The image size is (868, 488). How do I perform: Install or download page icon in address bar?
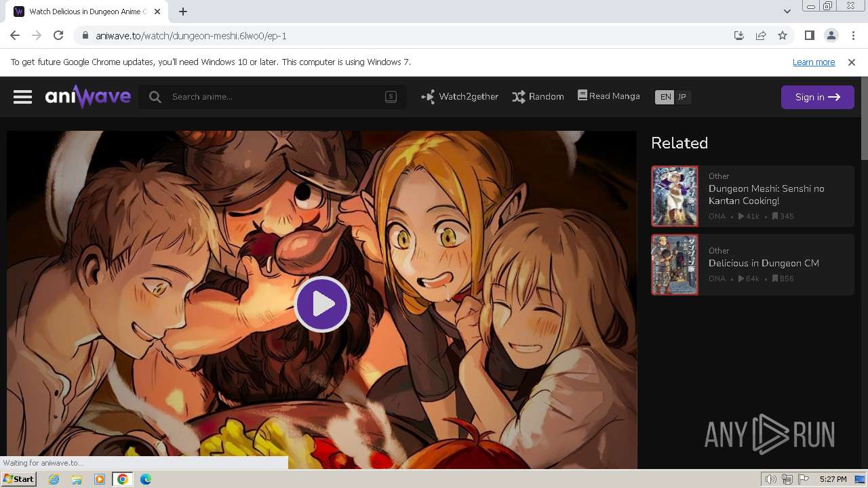(x=739, y=35)
